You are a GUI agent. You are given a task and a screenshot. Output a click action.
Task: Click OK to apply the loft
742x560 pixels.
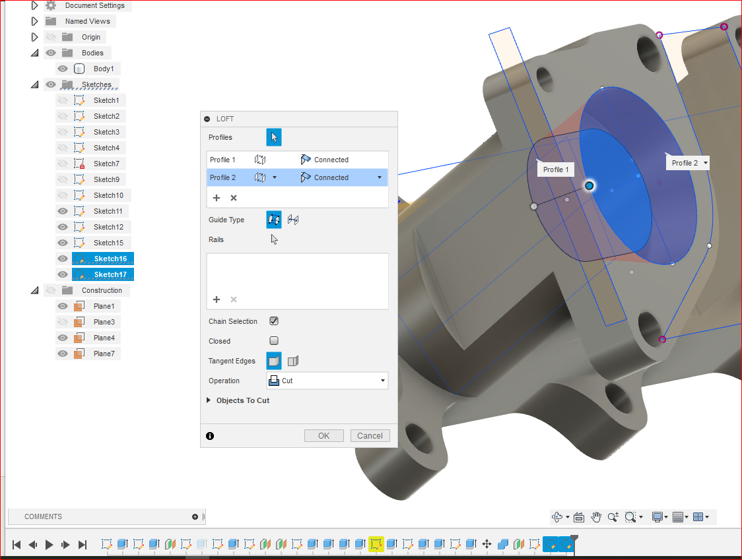click(x=323, y=435)
